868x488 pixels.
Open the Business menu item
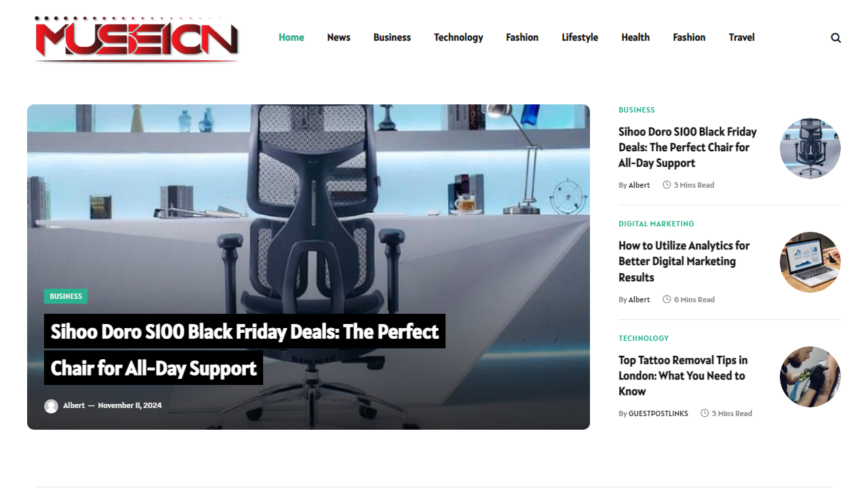pos(392,37)
